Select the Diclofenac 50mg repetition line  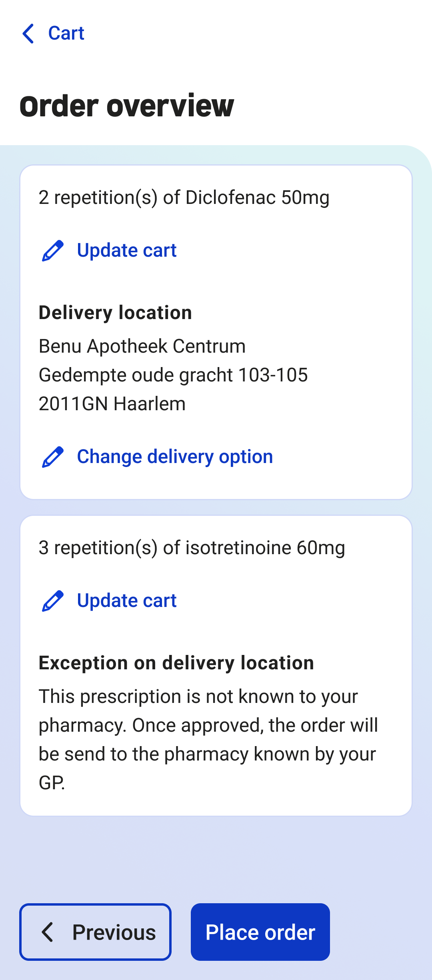click(184, 198)
